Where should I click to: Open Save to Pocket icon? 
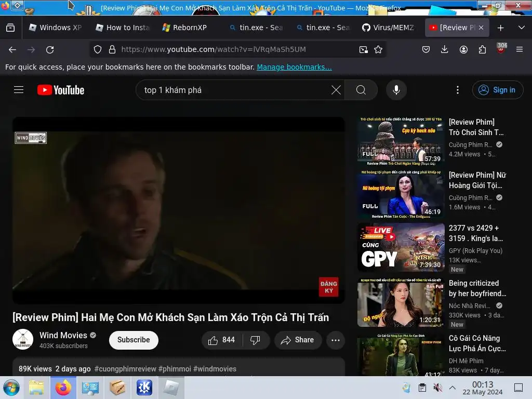tap(426, 49)
